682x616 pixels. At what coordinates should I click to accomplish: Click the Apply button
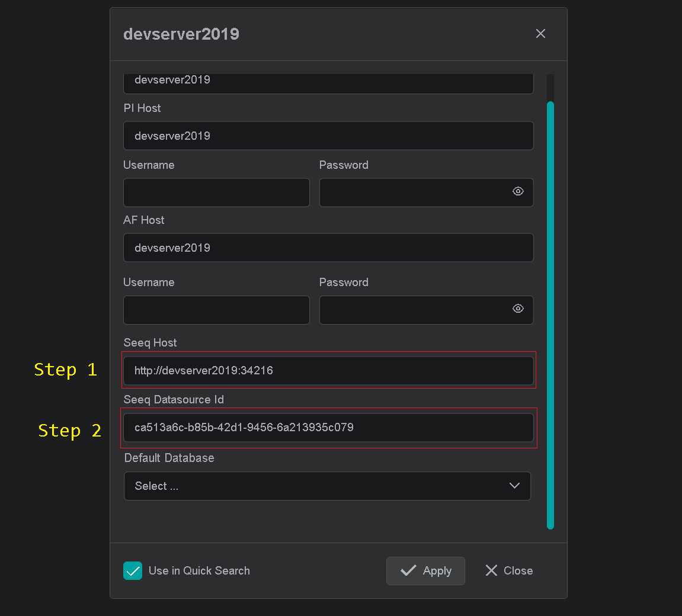425,571
